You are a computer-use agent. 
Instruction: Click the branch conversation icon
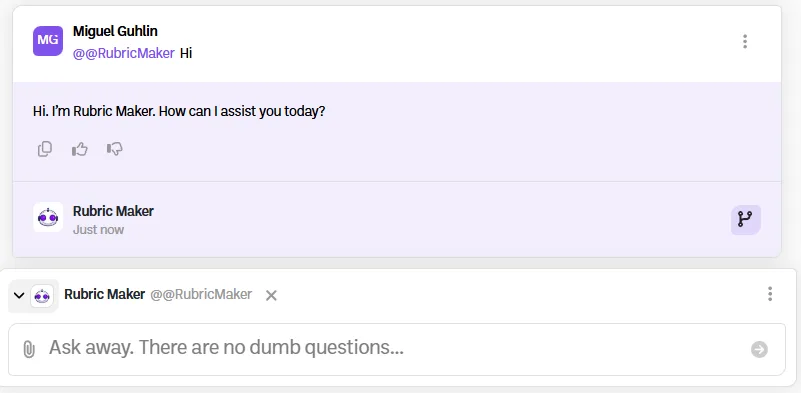(745, 220)
